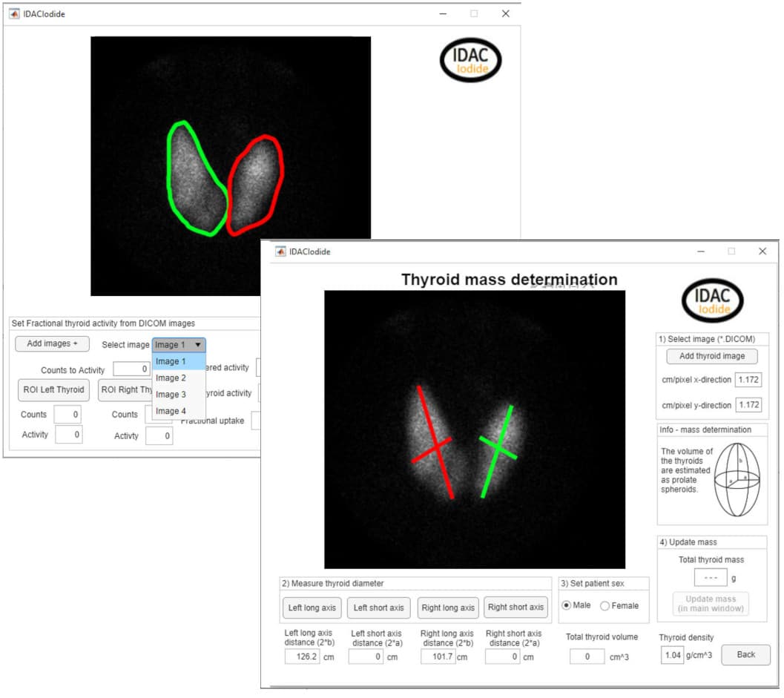The image size is (784, 698).
Task: Select the Male radio button
Action: (567, 605)
